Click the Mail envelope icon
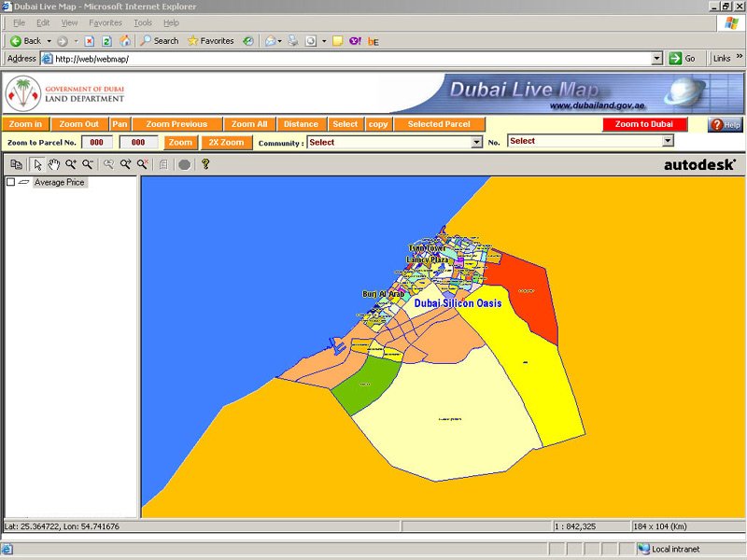This screenshot has width=747, height=560. click(270, 41)
